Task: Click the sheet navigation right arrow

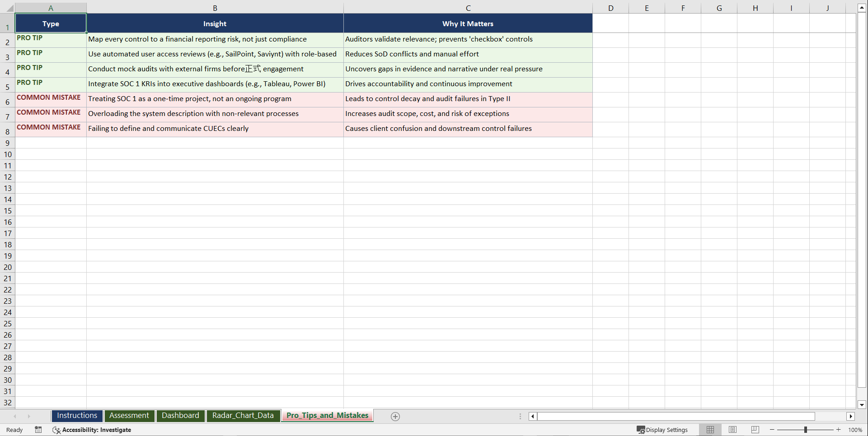Action: (29, 416)
